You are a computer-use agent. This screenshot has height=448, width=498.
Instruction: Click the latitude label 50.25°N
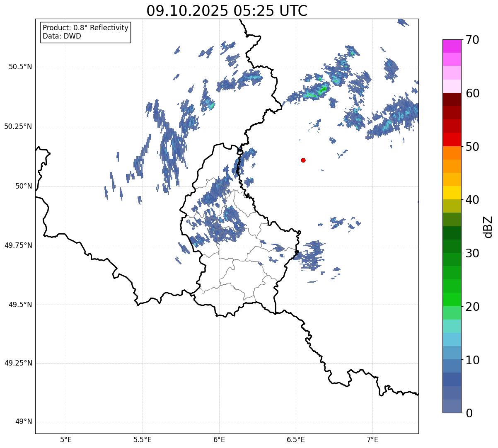[x=18, y=126]
